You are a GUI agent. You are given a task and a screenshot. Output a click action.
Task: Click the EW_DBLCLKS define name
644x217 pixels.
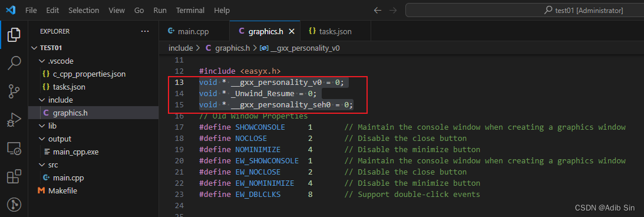(258, 194)
